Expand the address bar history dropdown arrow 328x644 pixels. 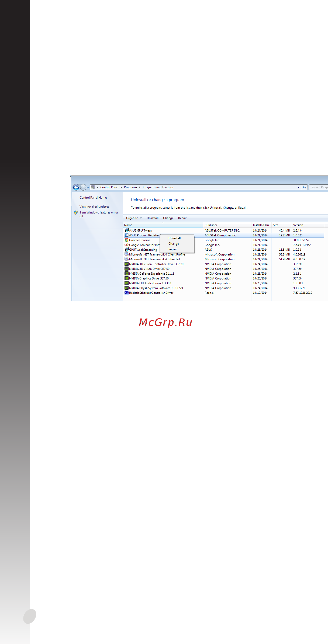299,187
